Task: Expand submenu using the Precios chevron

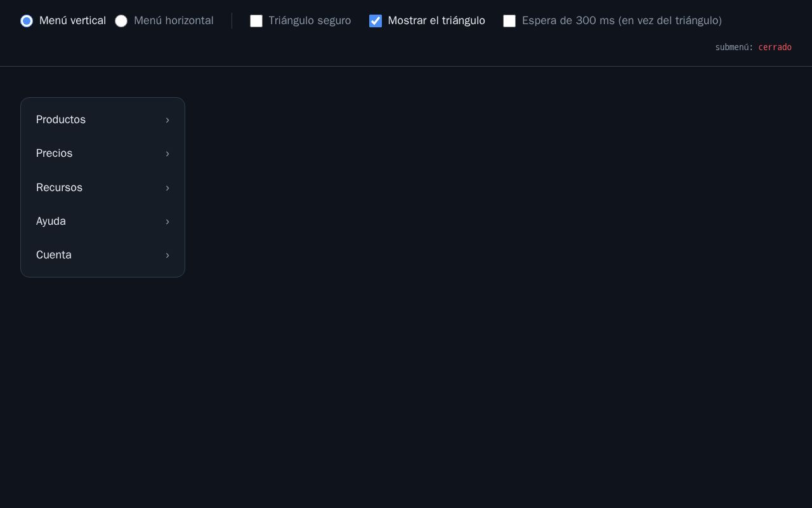Action: [167, 154]
